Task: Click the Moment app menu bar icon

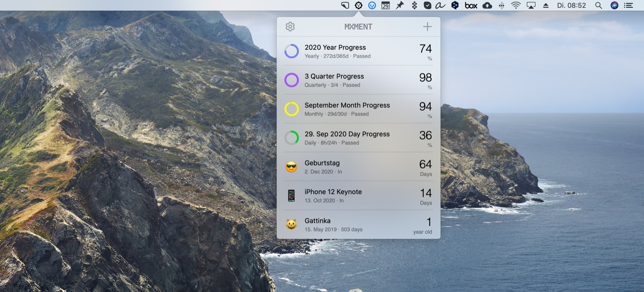Action: click(358, 6)
